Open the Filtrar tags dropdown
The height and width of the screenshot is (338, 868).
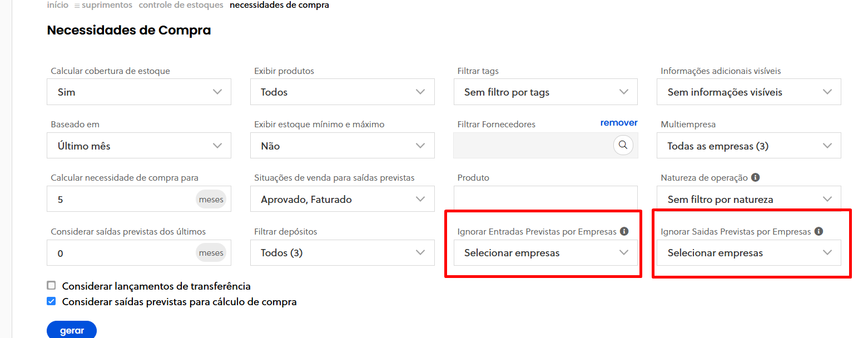point(545,92)
